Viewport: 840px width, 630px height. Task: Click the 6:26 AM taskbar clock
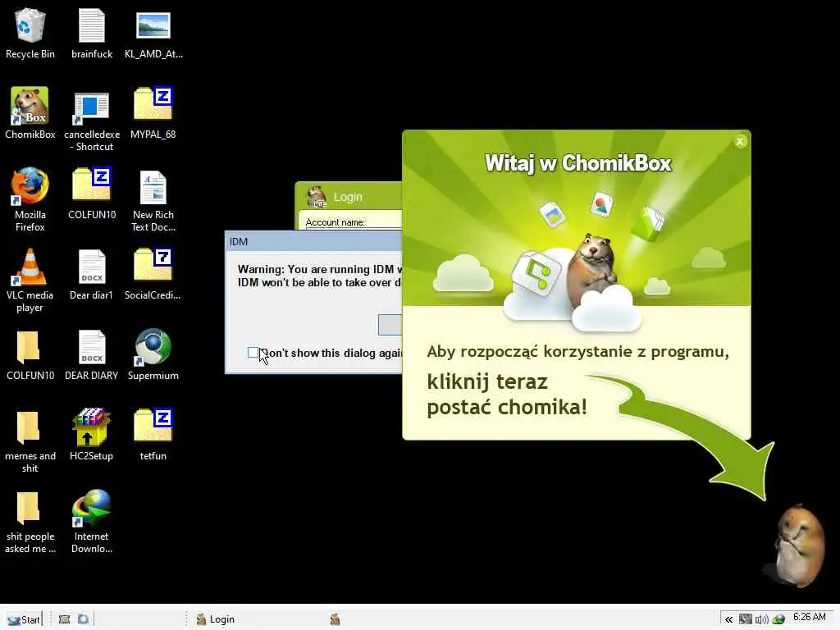[810, 617]
